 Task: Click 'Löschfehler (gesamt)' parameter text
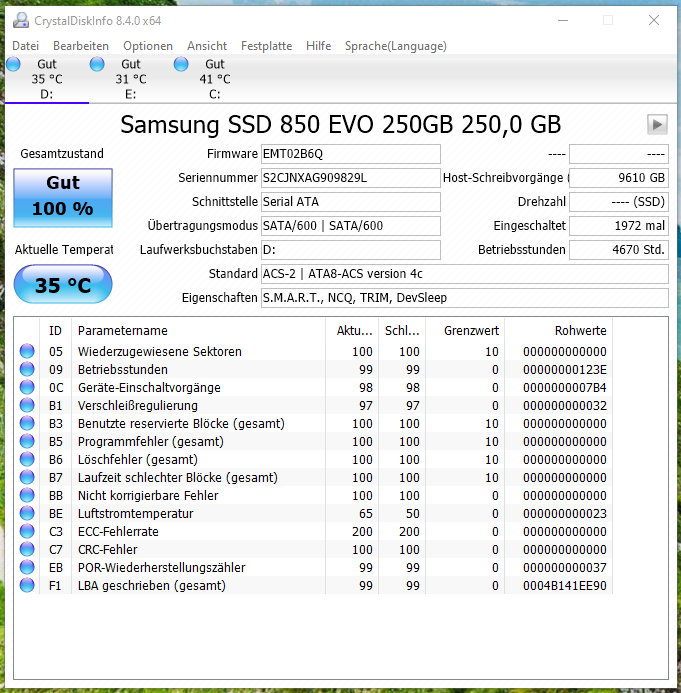pos(137,460)
